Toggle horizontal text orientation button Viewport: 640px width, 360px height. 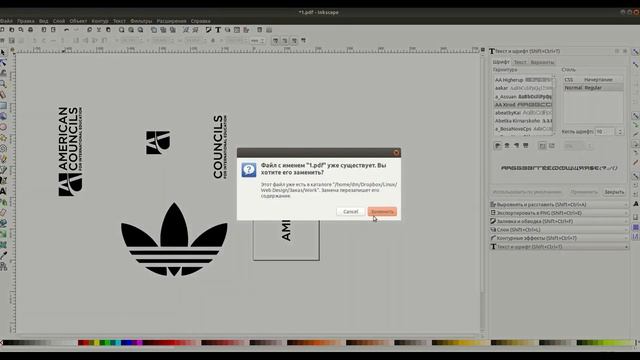tap(542, 145)
